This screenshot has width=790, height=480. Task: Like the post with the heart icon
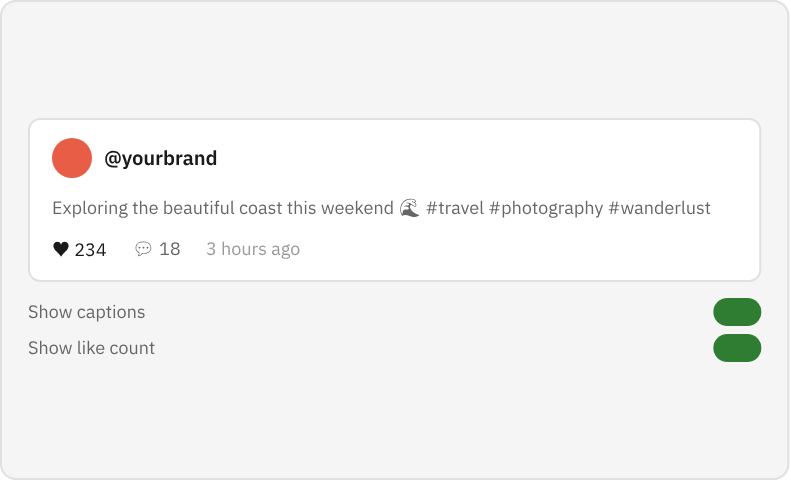[x=61, y=249]
